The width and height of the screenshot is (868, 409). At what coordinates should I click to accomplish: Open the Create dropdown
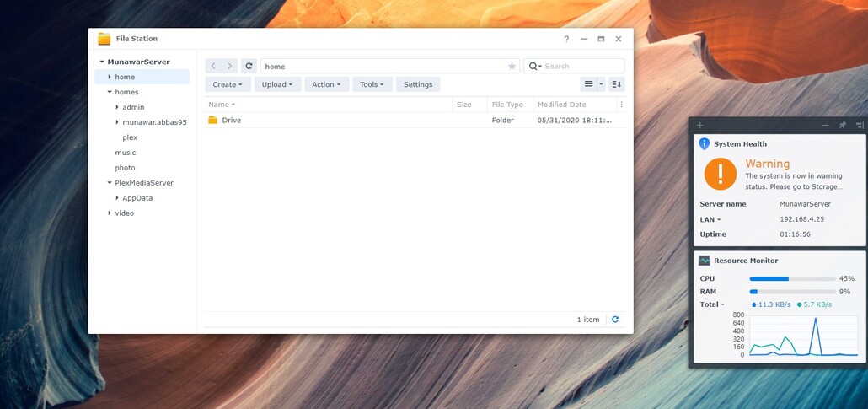(228, 84)
